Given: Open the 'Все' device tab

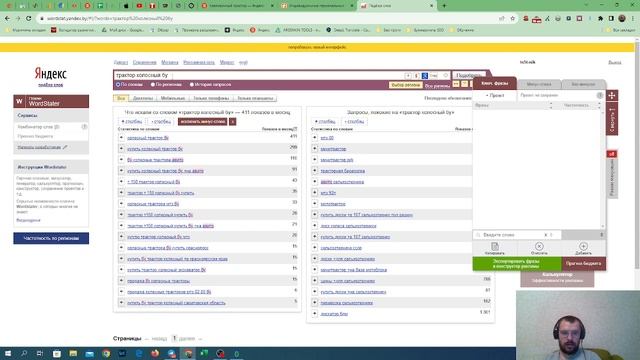Looking at the screenshot, I should 121,98.
